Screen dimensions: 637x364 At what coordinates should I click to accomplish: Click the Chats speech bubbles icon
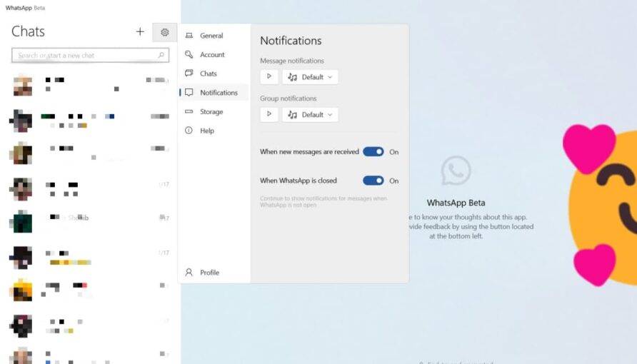click(x=189, y=74)
